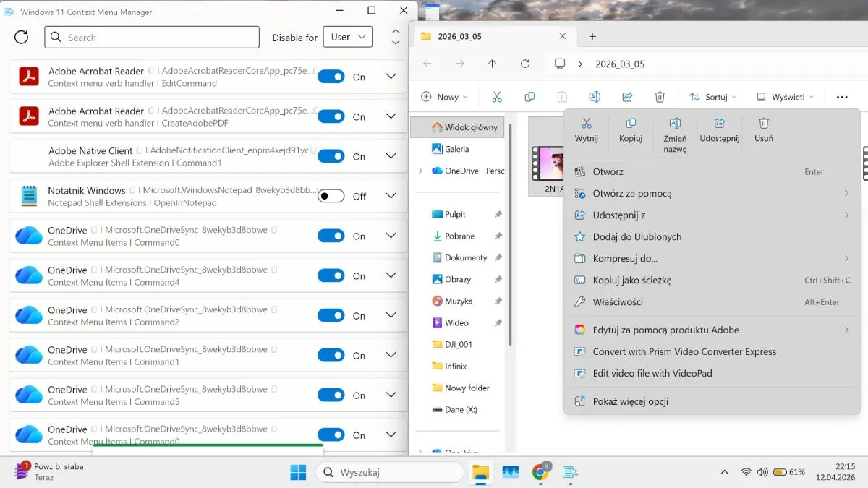Turn off Adobe Native Client toggle

(x=331, y=156)
